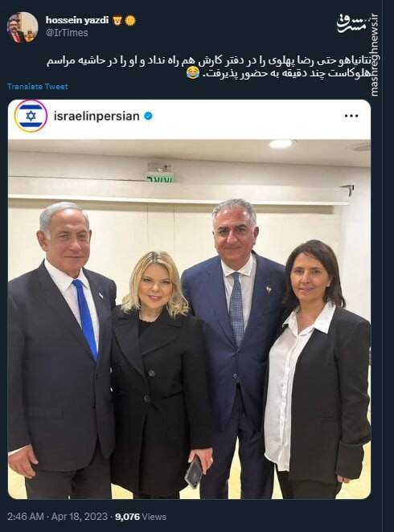Open the three-dot more options menu
Image resolution: width=394 pixels, height=532 pixels.
351,116
